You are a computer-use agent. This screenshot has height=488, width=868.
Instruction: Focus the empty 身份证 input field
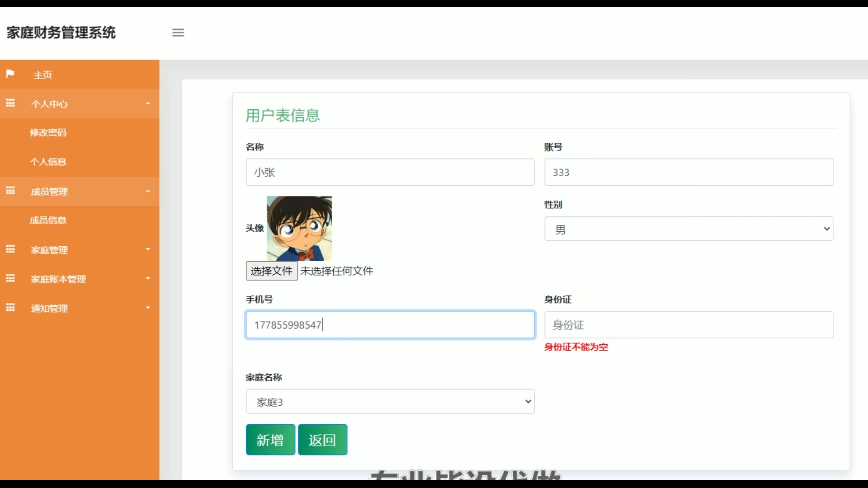pyautogui.click(x=689, y=325)
